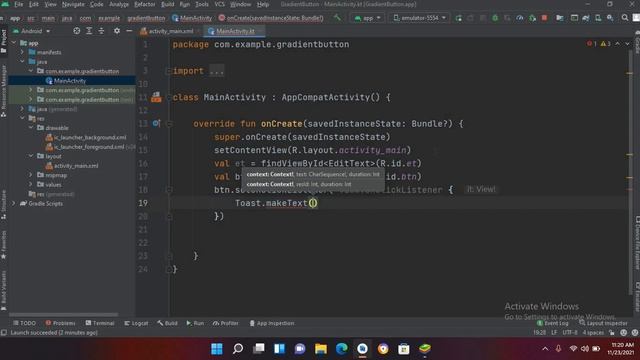This screenshot has height=360, width=640.
Task: Click the error count indicator in editor
Action: click(591, 44)
